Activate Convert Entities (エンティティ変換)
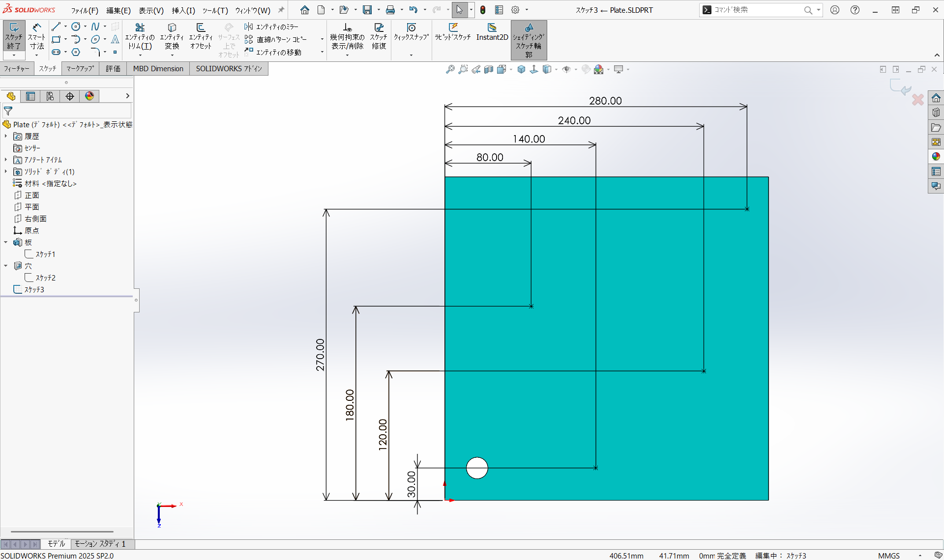Image resolution: width=944 pixels, height=560 pixels. 172,37
